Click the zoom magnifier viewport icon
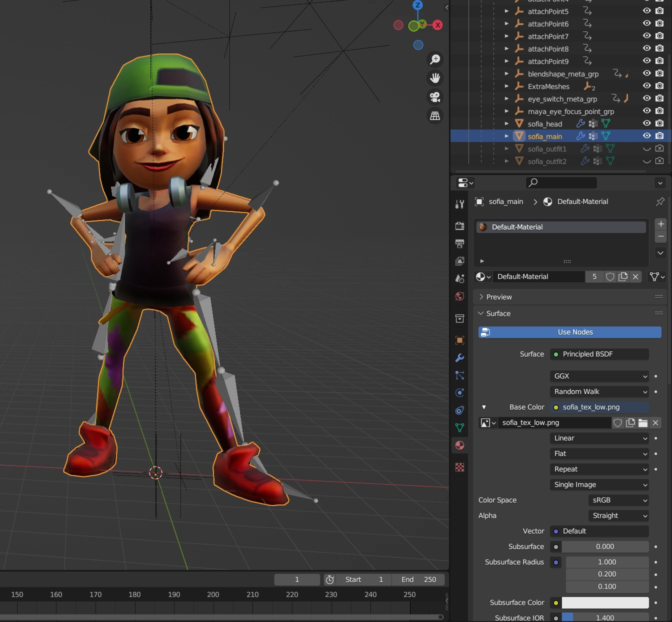672x622 pixels. coord(435,59)
